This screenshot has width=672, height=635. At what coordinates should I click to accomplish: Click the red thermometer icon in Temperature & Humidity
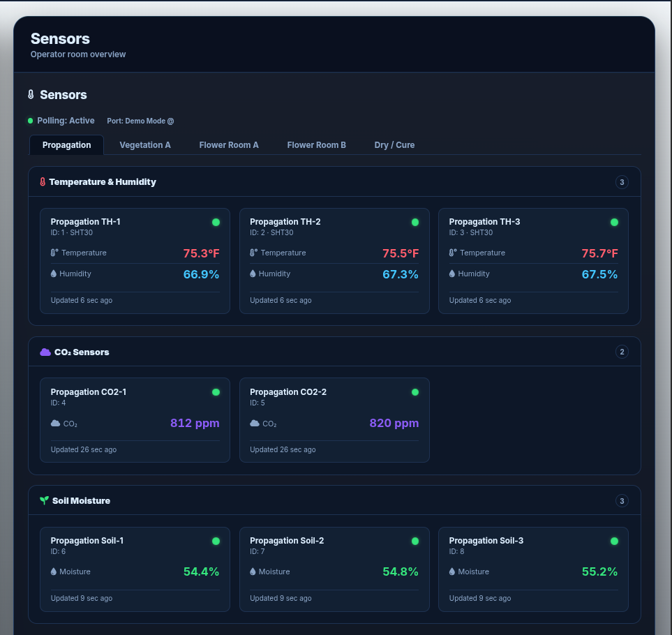(43, 181)
